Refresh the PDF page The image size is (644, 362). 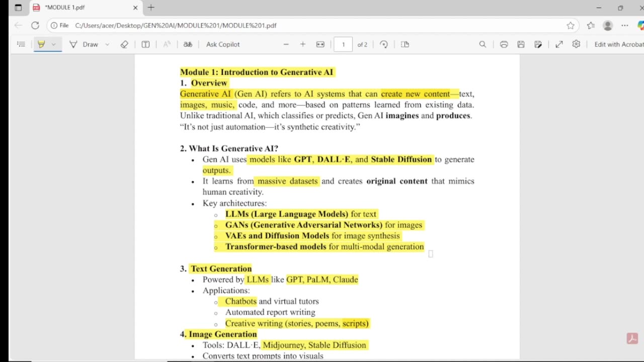(35, 25)
